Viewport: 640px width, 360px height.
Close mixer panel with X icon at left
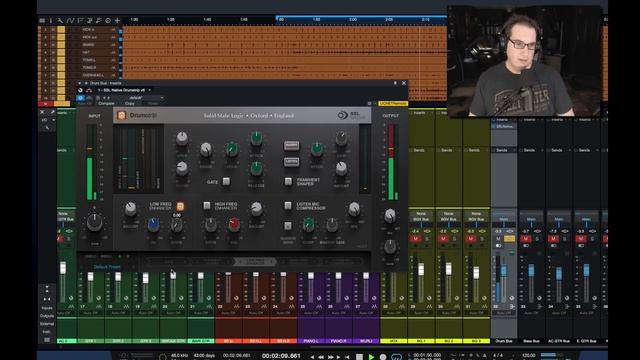[x=42, y=112]
